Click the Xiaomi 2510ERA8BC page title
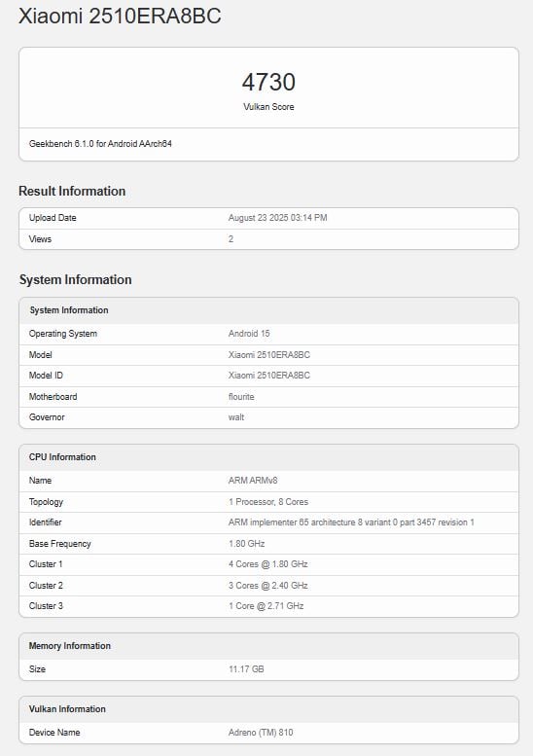Screen dimensions: 533x756 pyautogui.click(x=120, y=16)
